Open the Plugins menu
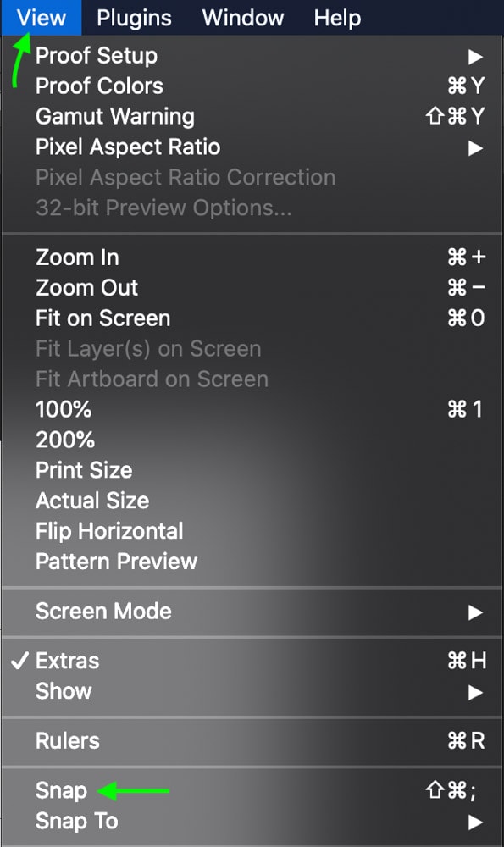Viewport: 504px width, 847px height. click(x=134, y=18)
